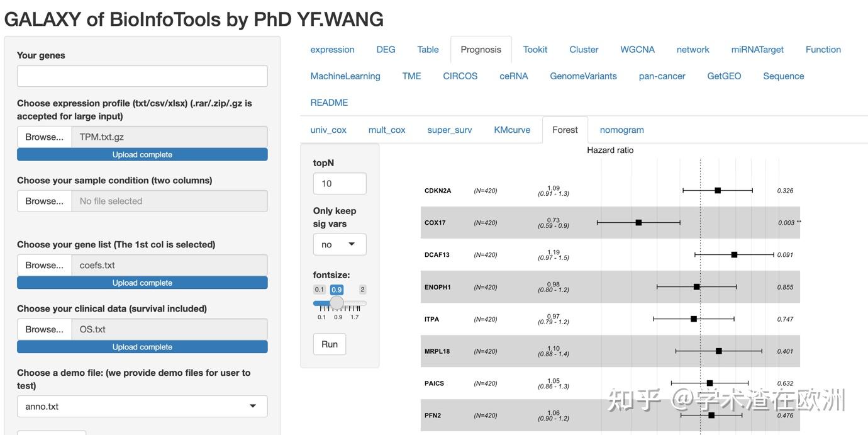868x435 pixels.
Task: Open the WGCNA analysis tab
Action: click(x=637, y=49)
